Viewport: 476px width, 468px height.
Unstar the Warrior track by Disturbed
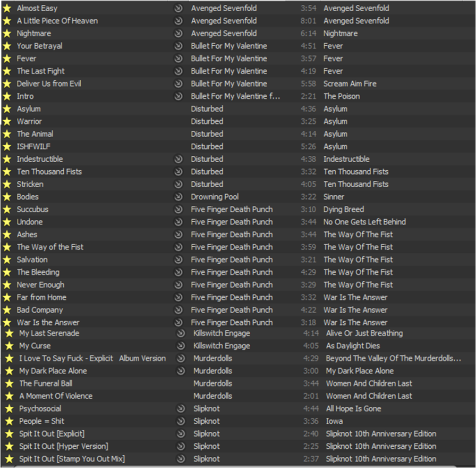7,121
